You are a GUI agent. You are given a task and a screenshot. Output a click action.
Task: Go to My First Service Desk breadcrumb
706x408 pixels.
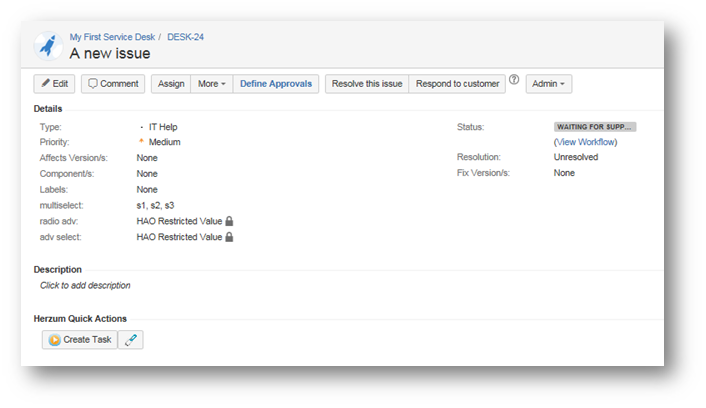point(111,37)
